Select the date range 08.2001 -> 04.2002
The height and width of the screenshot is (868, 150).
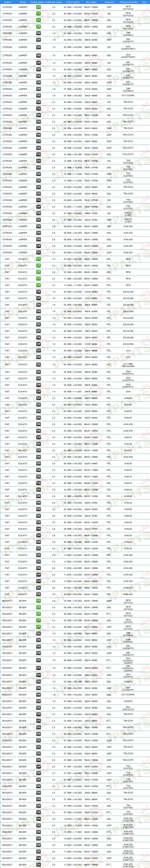pos(73,708)
